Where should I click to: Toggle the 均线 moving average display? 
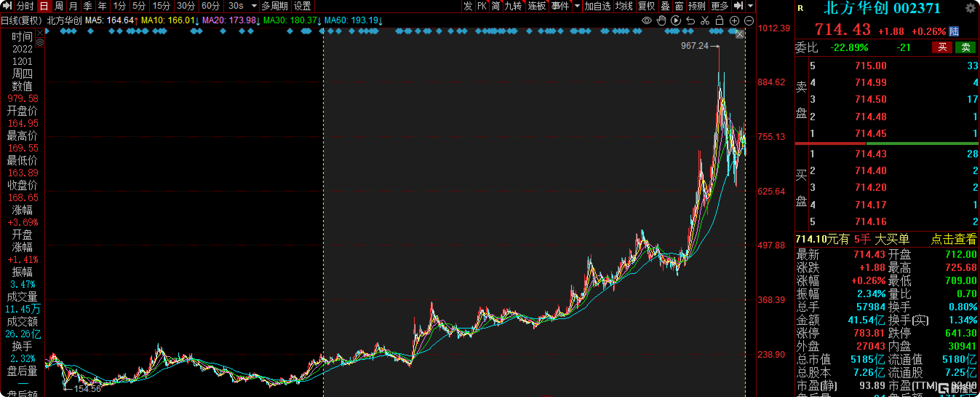pyautogui.click(x=624, y=6)
